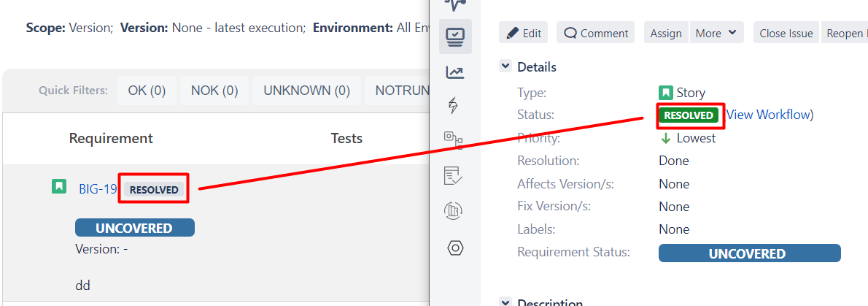Open the More actions dropdown
Viewport: 868px width, 306px height.
[x=716, y=33]
